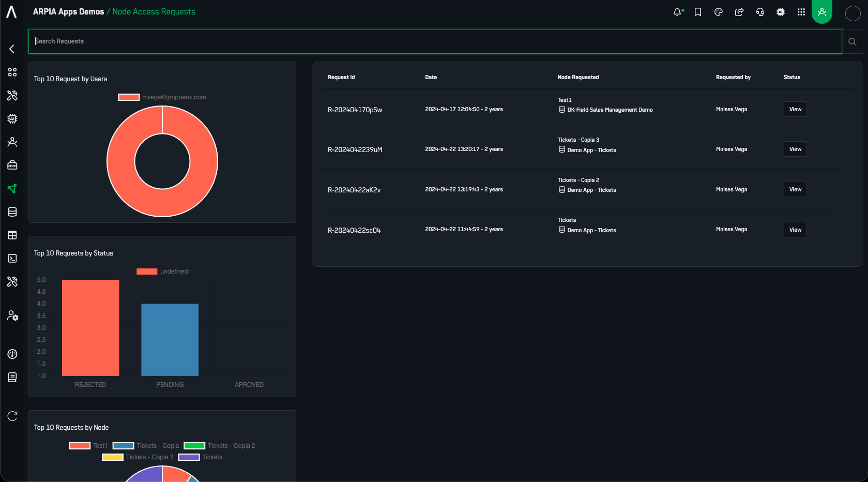
Task: Open the database cylinder icon in the sidebar
Action: (x=12, y=212)
